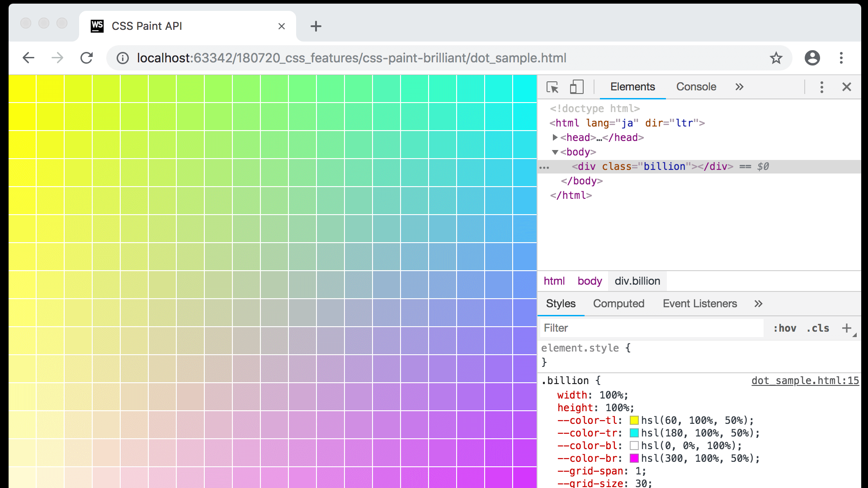Show more DevTools tabs next to Console
The height and width of the screenshot is (488, 868).
coord(739,87)
